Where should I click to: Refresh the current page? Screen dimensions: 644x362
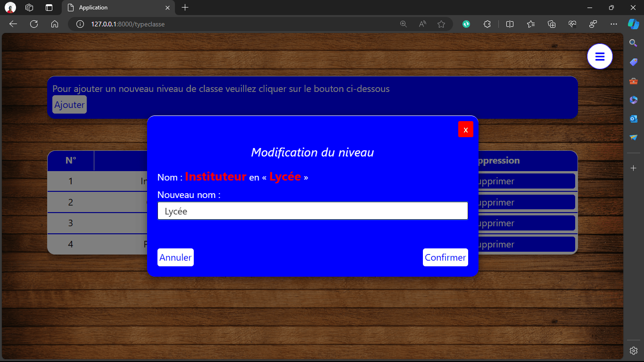point(34,24)
